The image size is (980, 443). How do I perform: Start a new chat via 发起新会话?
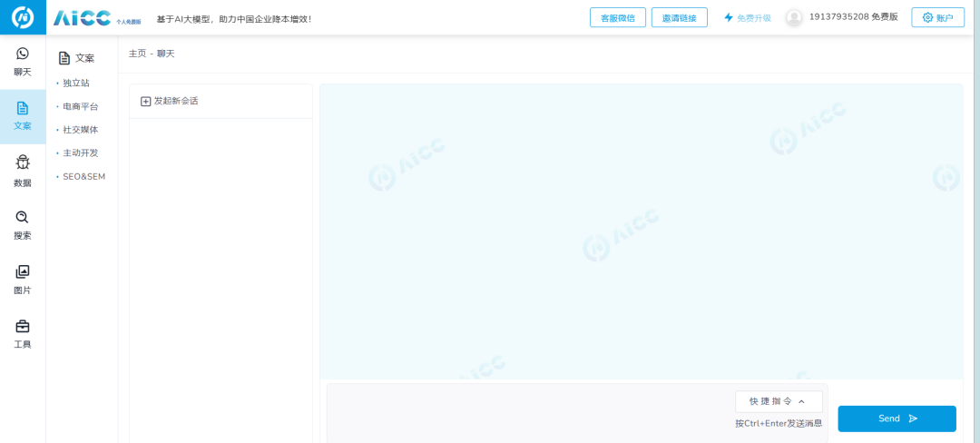(x=170, y=102)
